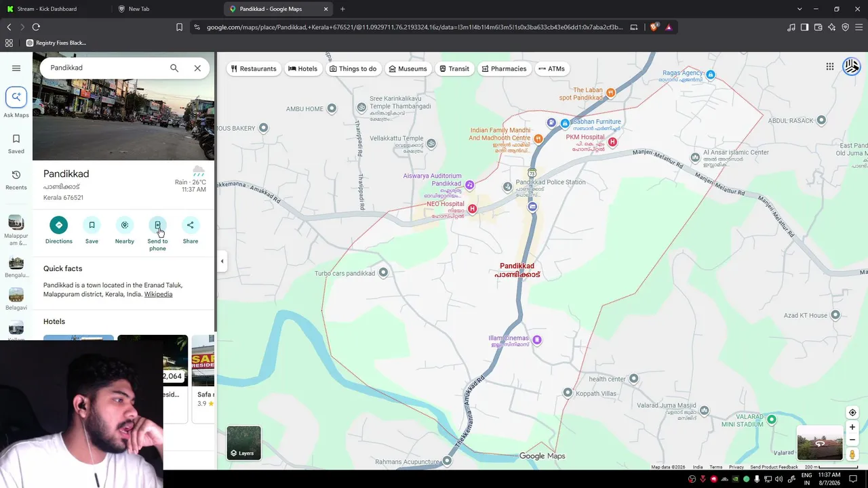This screenshot has height=488, width=868.
Task: Click the search magnifier in Maps search box
Action: (174, 68)
